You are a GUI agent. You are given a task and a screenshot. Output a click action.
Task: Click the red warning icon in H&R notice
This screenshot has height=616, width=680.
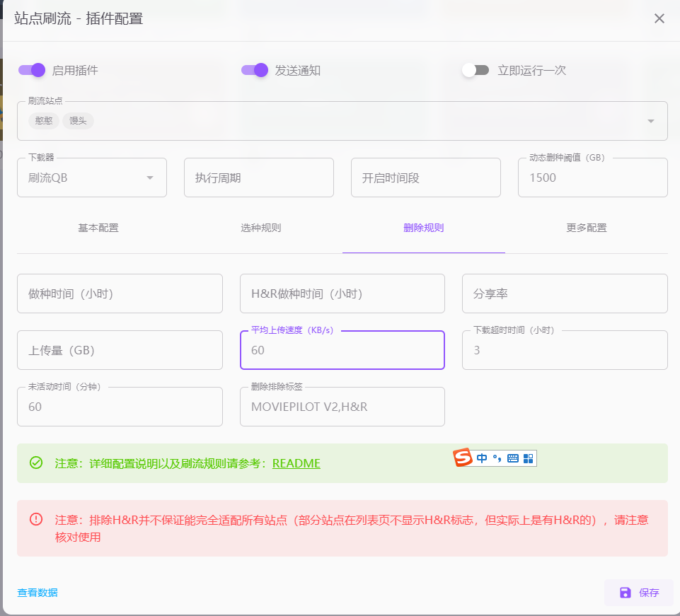click(36, 519)
